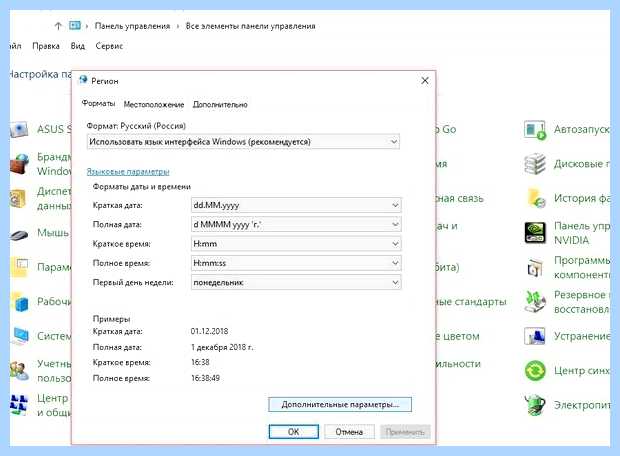Viewport: 620px width, 456px height.
Task: Click the Мышь text link
Action: pyautogui.click(x=53, y=233)
